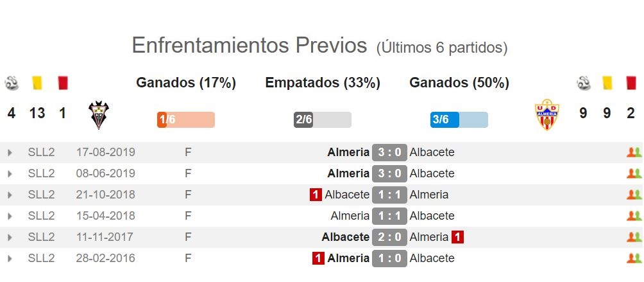Click bold Almeria name in 17-08-2019 row
The height and width of the screenshot is (282, 644).
(x=348, y=152)
